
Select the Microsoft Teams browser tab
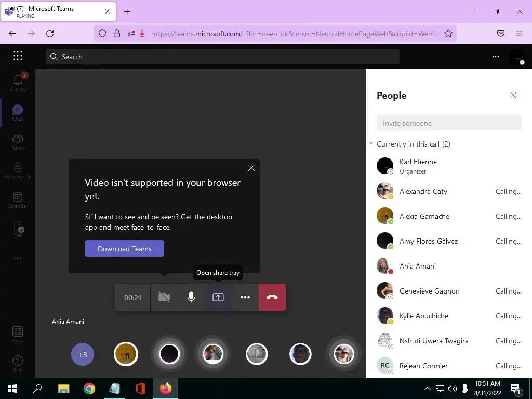pos(58,11)
